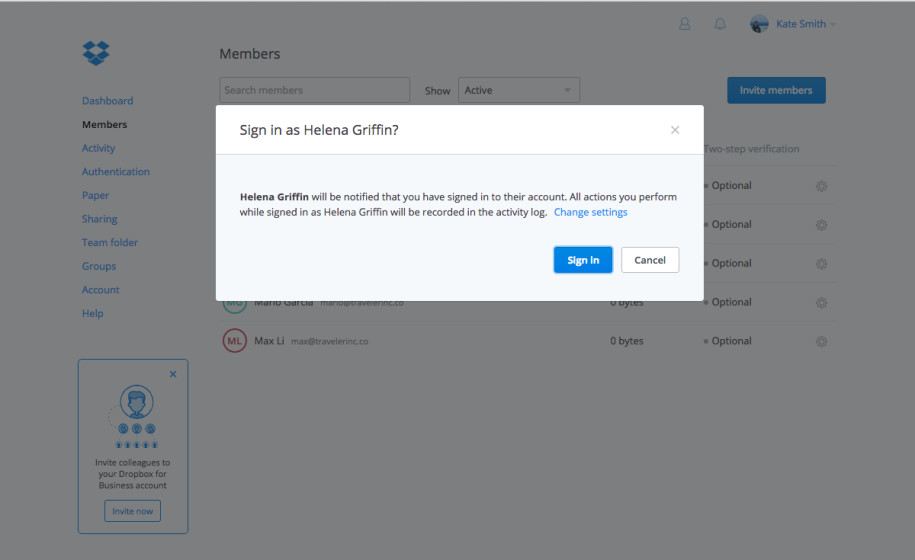Open the gear icon in the third member row
Image resolution: width=915 pixels, height=560 pixels.
coord(821,264)
